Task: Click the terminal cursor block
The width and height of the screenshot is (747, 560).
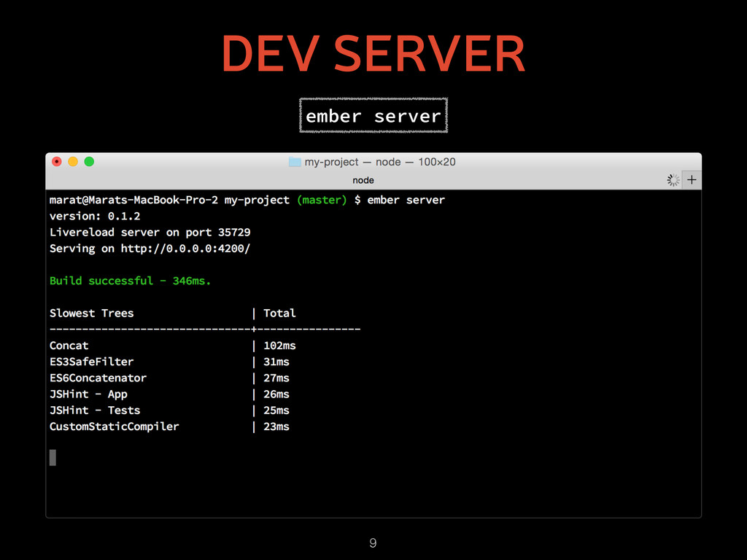Action: pos(53,458)
